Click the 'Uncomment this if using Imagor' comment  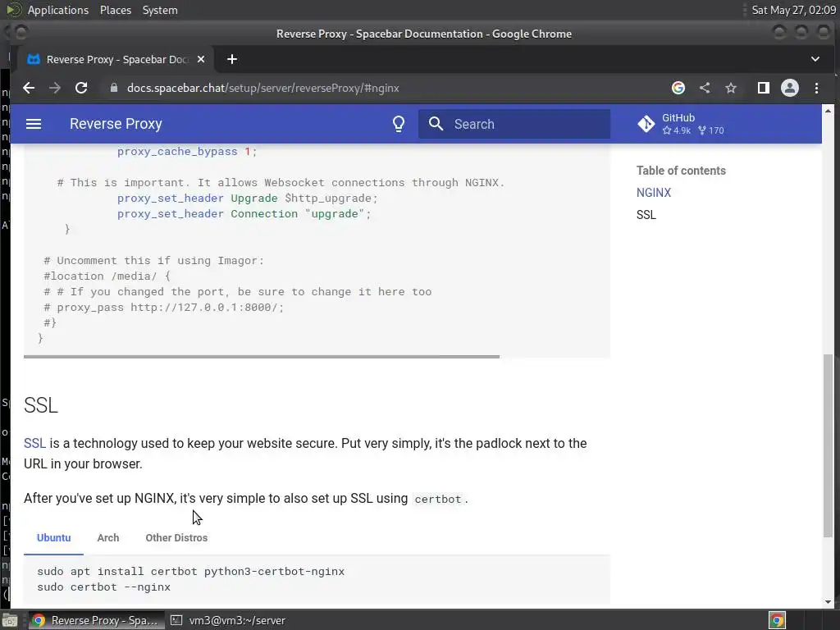tap(153, 260)
